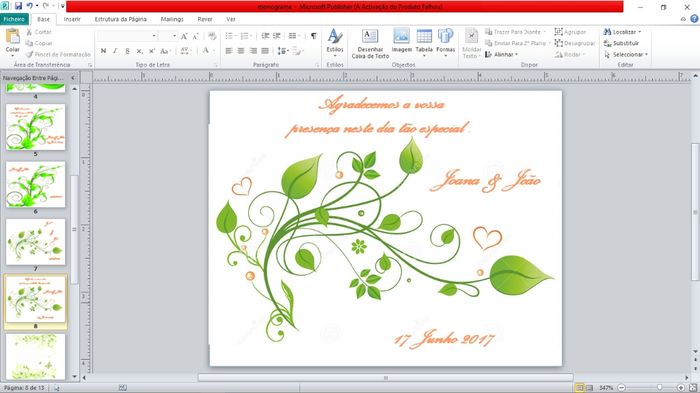Switch to the Inserir tab

tap(72, 19)
